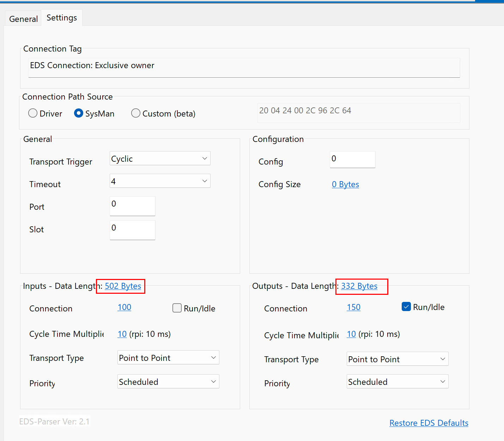Click Outputs Connection value 150

click(x=353, y=307)
